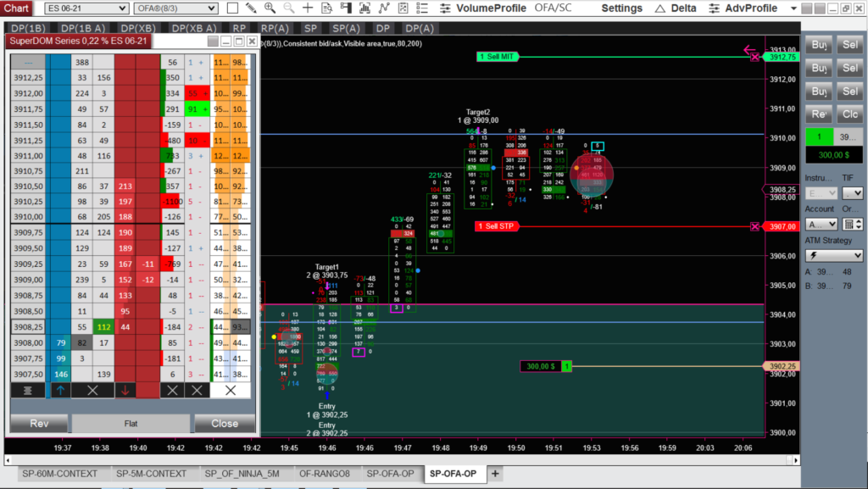Cancel the Sell MIT order via its X

point(754,57)
